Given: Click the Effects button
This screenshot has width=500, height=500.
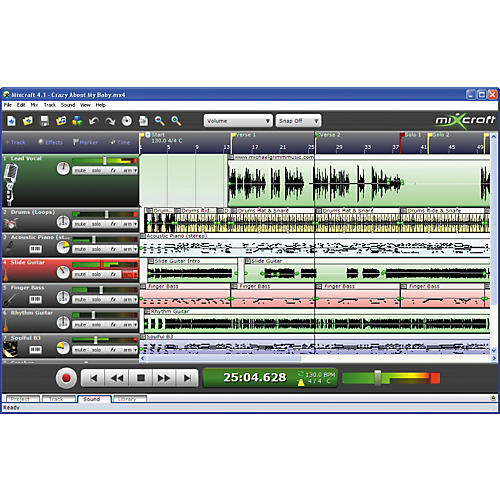Looking at the screenshot, I should pos(50,142).
